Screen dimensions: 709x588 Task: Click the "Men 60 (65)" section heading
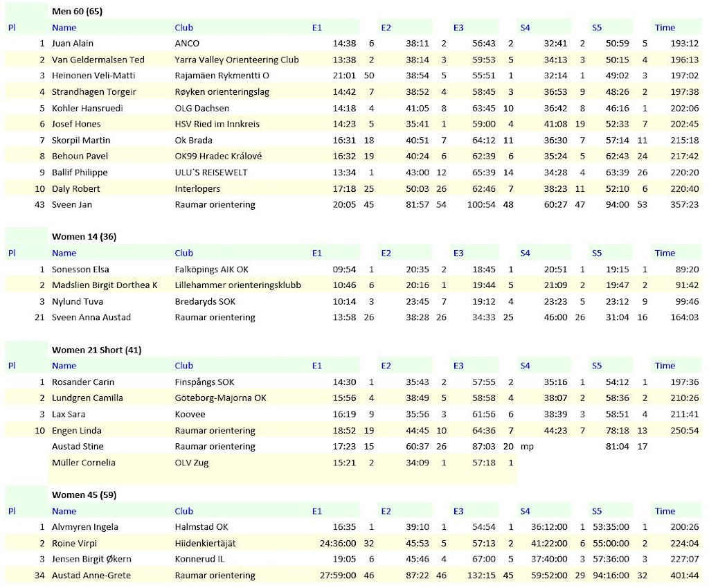pyautogui.click(x=77, y=11)
